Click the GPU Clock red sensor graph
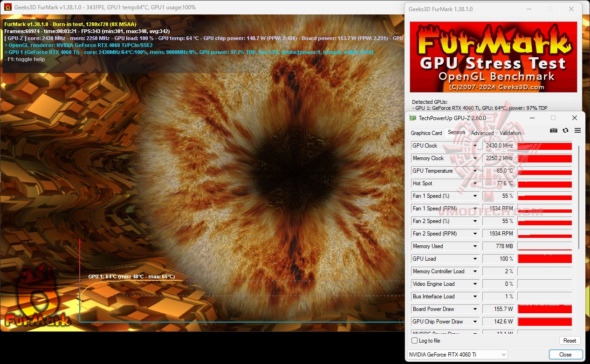This screenshot has height=364, width=590. pyautogui.click(x=545, y=146)
